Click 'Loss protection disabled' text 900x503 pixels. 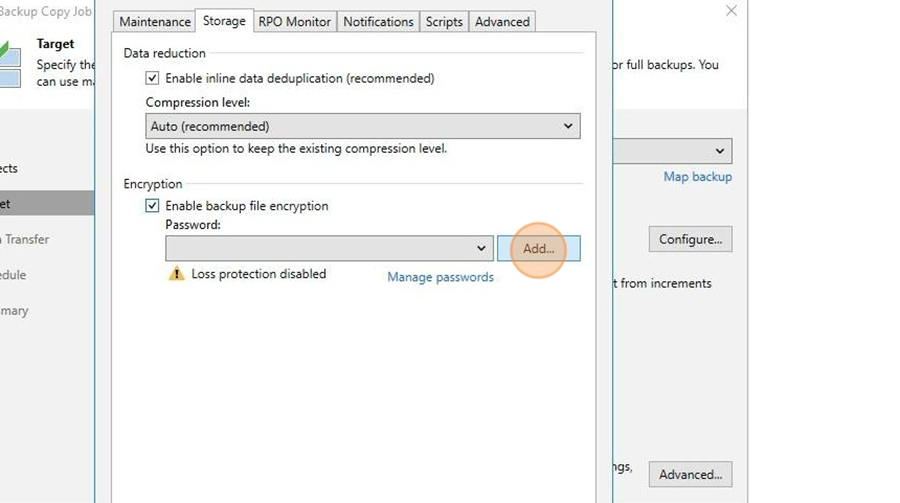click(259, 274)
